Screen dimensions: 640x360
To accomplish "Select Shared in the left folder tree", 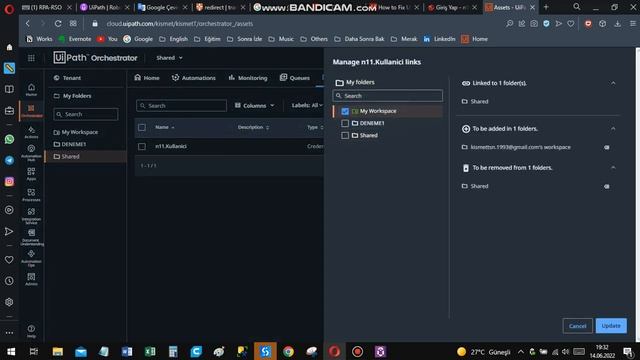I will [x=85, y=157].
